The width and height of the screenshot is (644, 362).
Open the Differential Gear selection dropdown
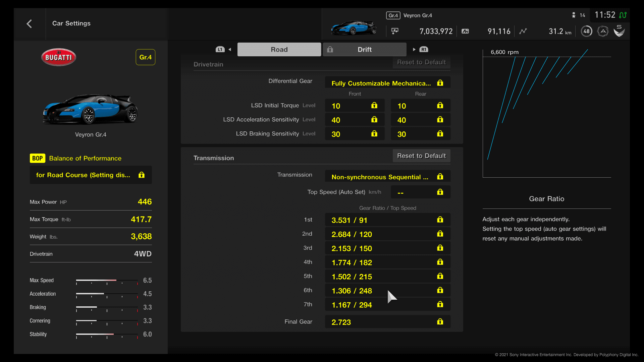387,83
